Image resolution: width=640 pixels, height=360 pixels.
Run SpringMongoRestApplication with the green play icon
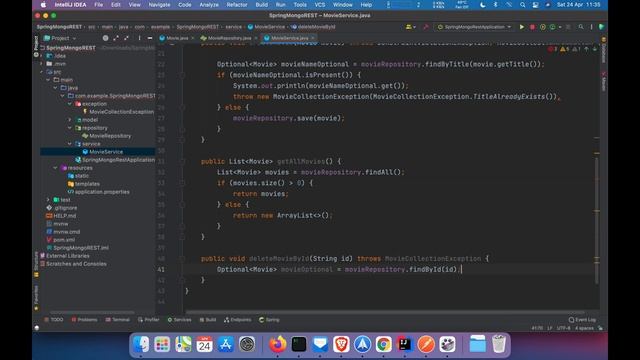pos(522,27)
